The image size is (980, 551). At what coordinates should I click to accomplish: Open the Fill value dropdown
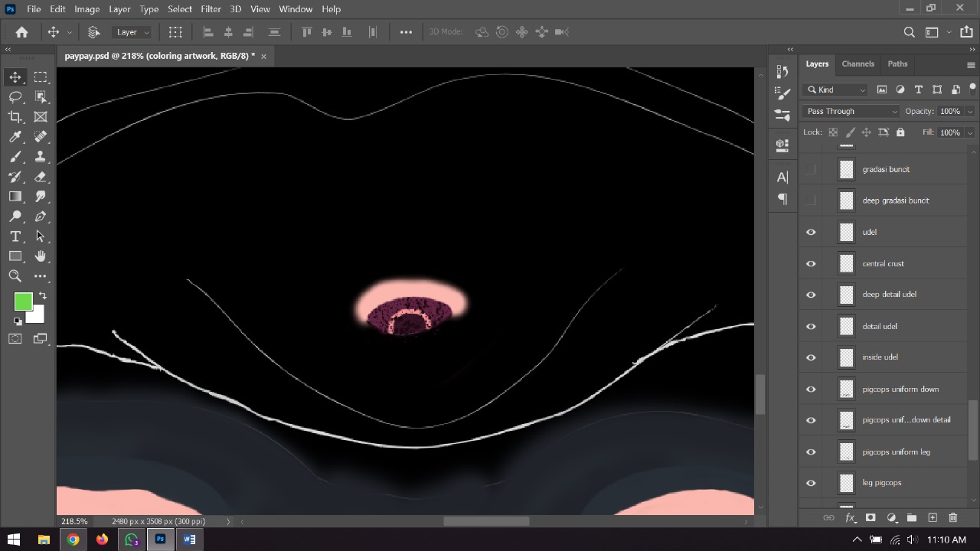point(970,132)
